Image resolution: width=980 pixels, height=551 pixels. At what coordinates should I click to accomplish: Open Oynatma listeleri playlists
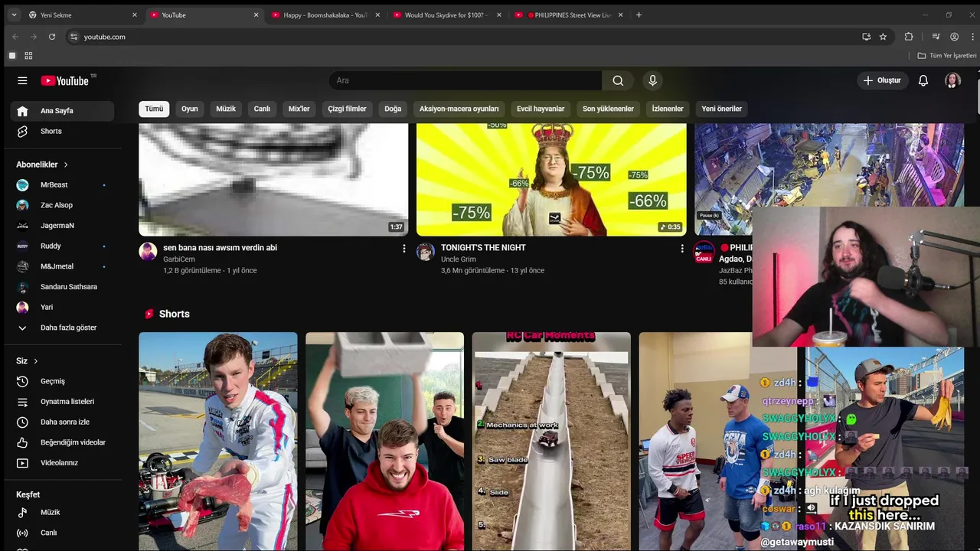pos(62,402)
